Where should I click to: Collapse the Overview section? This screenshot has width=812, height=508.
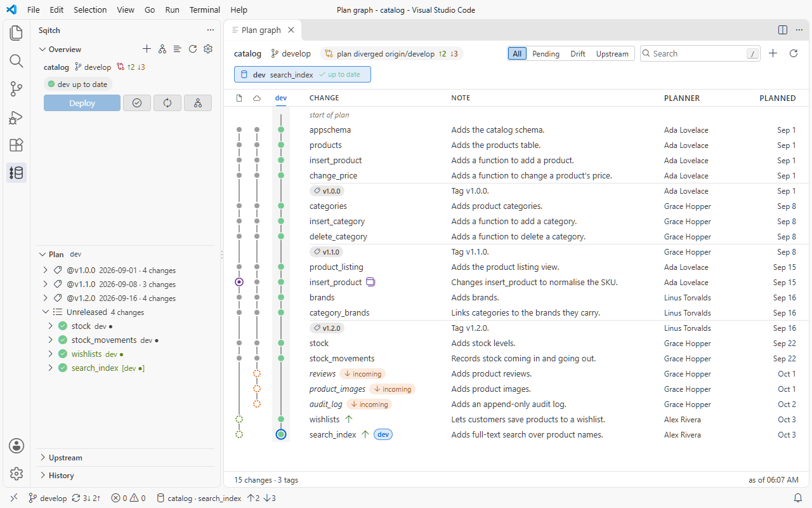pyautogui.click(x=43, y=50)
